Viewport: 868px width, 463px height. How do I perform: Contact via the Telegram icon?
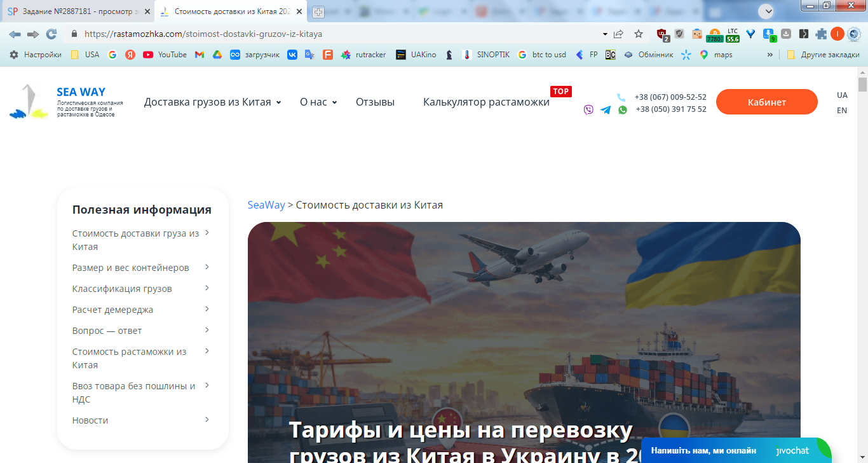(x=606, y=110)
